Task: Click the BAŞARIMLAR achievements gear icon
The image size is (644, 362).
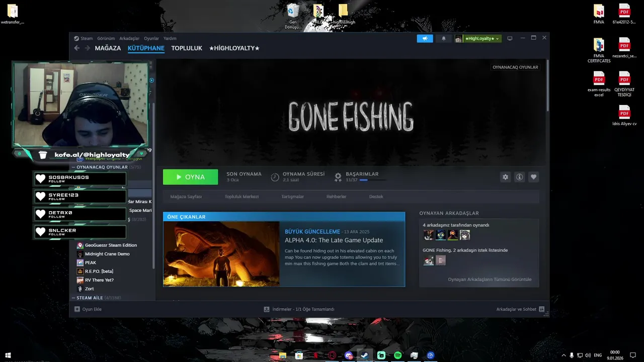Action: coord(338,177)
